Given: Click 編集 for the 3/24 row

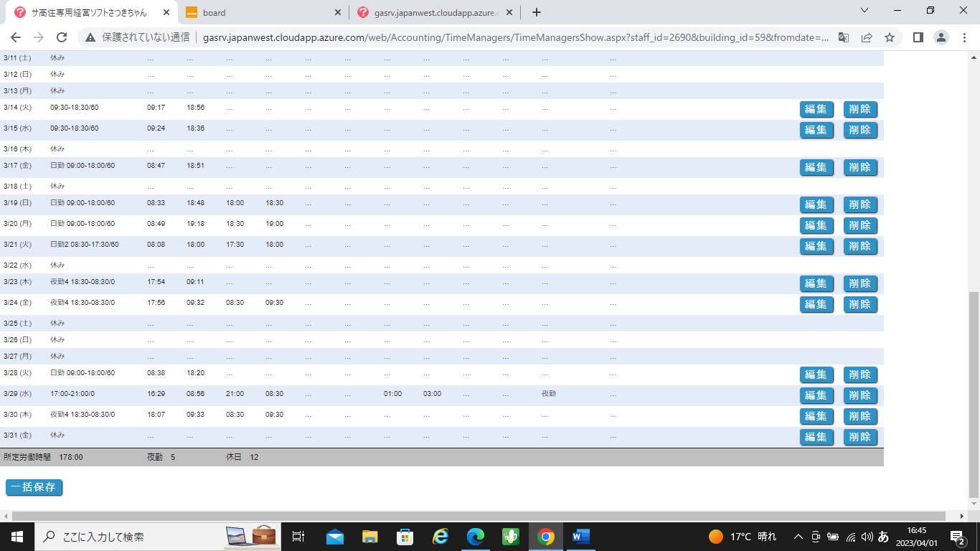Looking at the screenshot, I should [x=816, y=304].
